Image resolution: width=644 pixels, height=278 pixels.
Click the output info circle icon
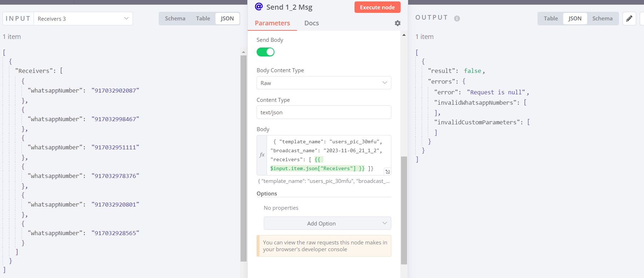click(457, 19)
